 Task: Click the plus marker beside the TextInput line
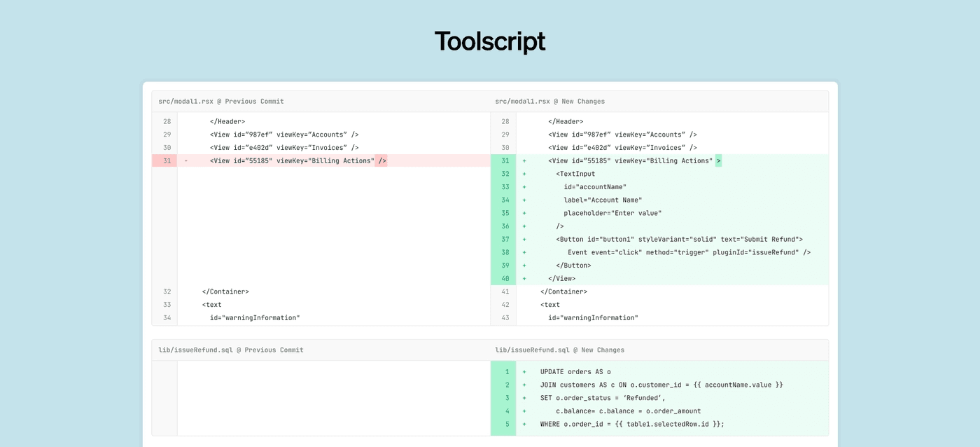click(524, 174)
